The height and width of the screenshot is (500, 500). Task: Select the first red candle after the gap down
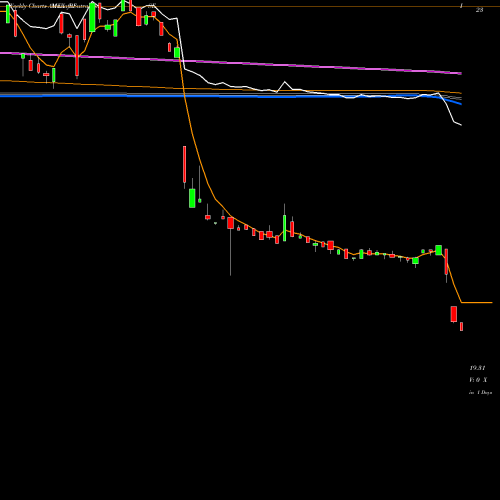(184, 167)
